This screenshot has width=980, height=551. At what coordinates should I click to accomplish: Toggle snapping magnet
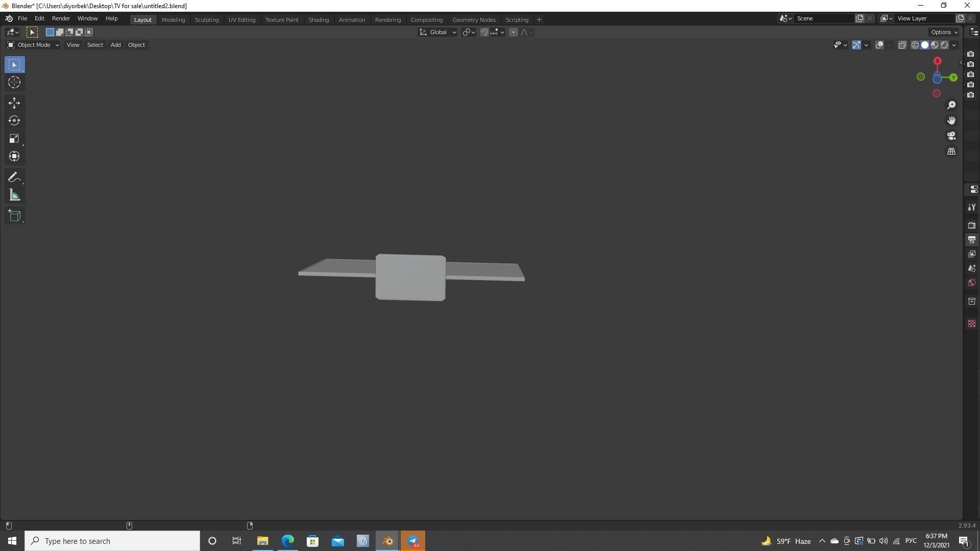(484, 32)
